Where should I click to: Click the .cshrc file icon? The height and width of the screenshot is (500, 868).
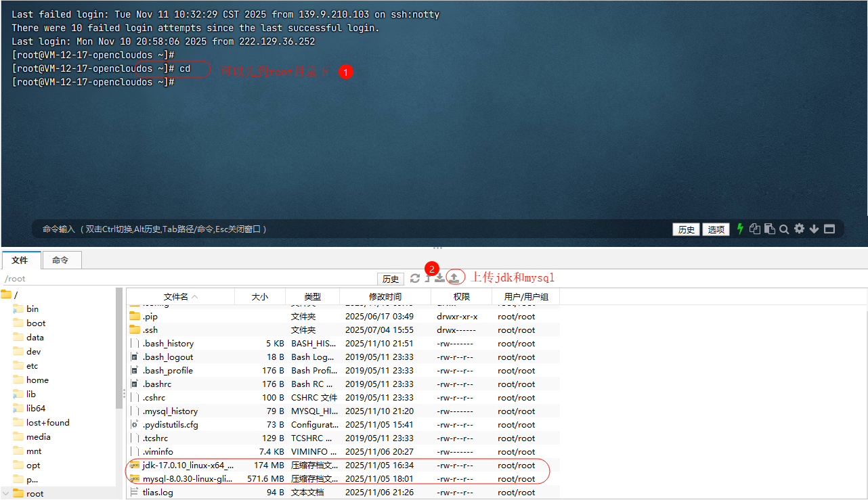point(135,397)
